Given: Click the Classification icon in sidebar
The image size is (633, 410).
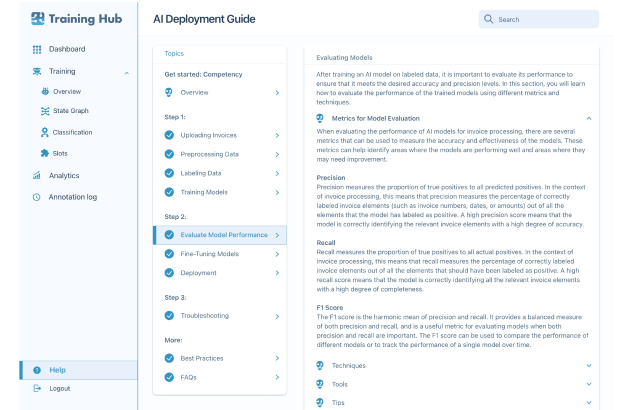Looking at the screenshot, I should click(x=45, y=132).
